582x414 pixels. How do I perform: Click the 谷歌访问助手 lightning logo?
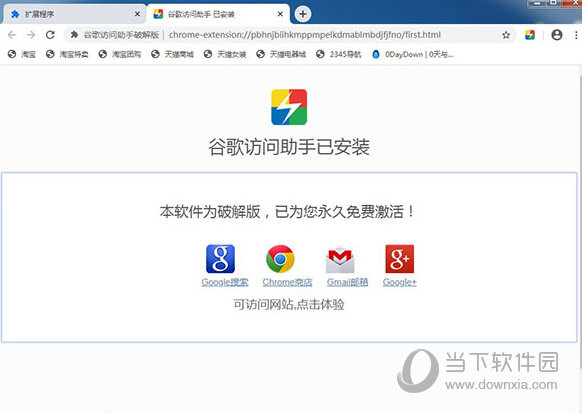pos(289,107)
